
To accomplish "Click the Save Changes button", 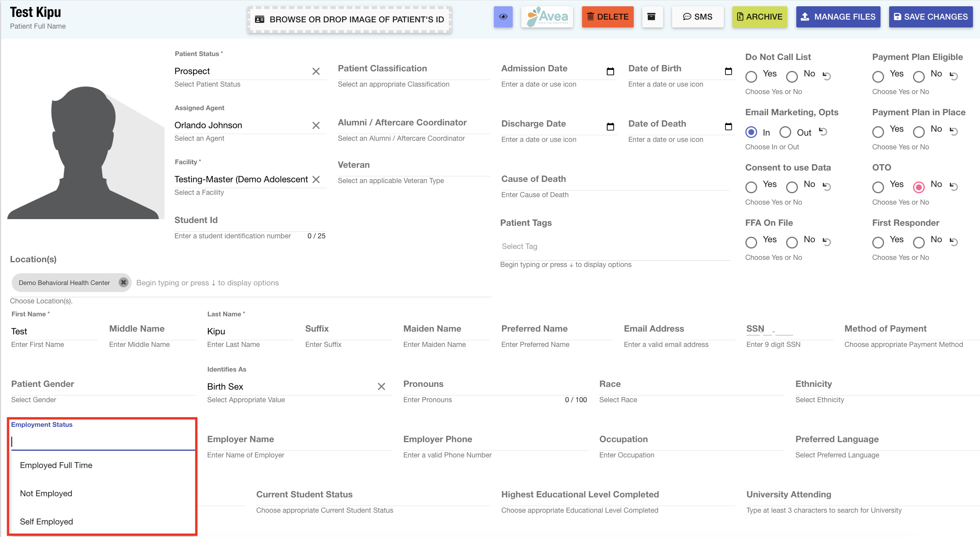I will (930, 17).
